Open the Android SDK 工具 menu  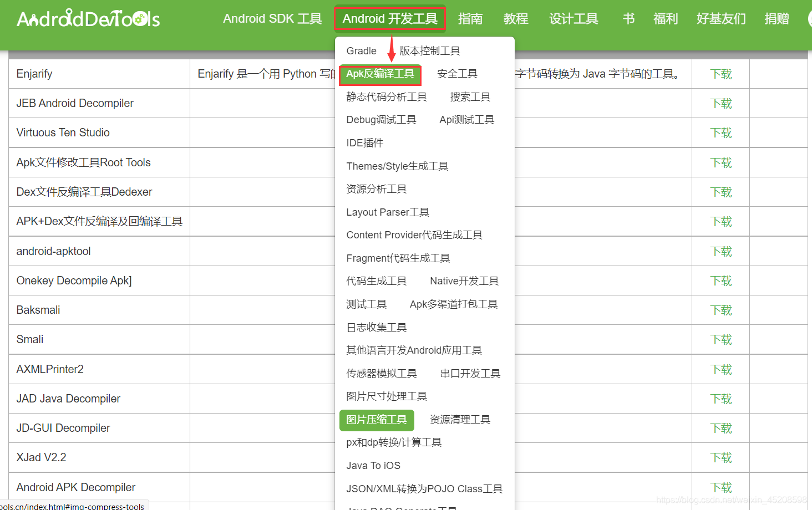[x=272, y=19]
